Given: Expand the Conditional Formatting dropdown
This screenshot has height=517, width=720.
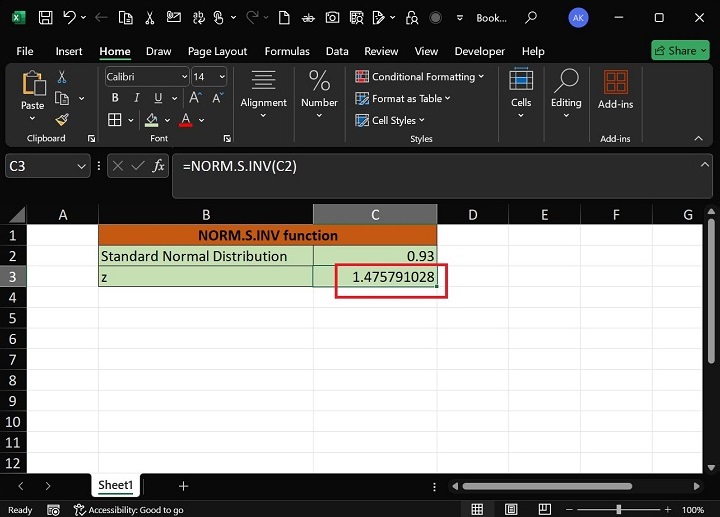Looking at the screenshot, I should click(420, 77).
